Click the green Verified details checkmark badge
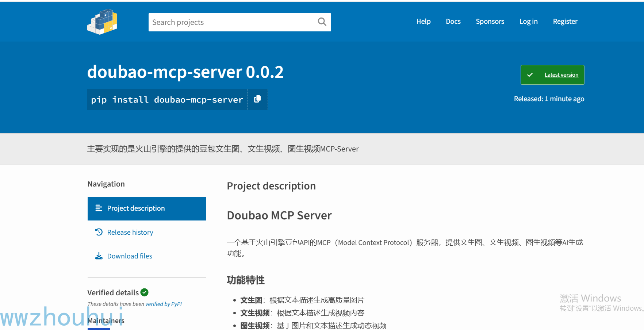The image size is (644, 330). pos(145,292)
